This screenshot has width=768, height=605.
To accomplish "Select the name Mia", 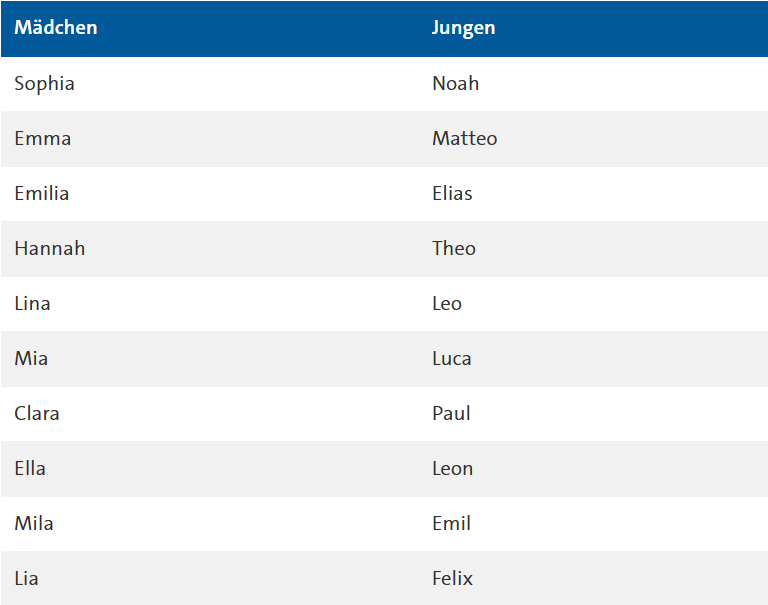I will (x=31, y=359).
